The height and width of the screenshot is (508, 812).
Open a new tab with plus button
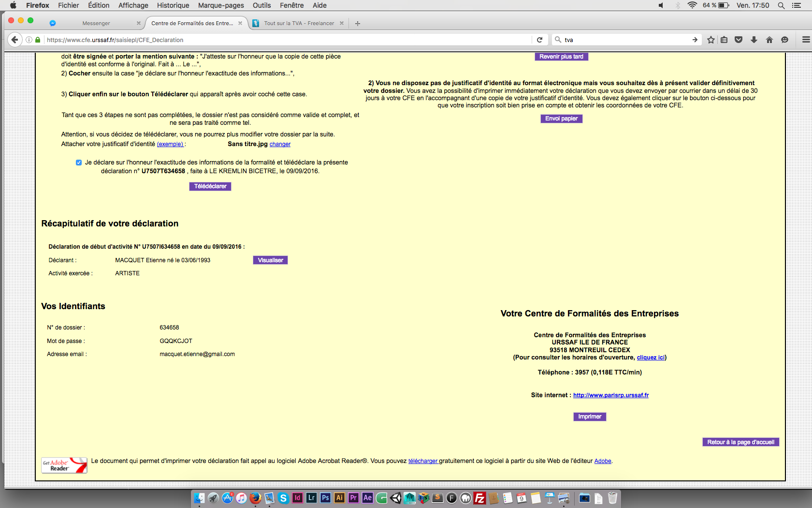click(x=358, y=23)
